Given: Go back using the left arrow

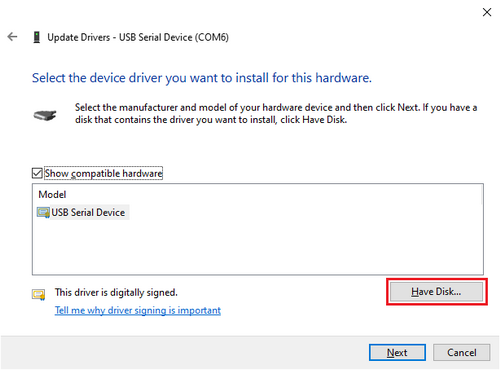Looking at the screenshot, I should click(x=12, y=37).
